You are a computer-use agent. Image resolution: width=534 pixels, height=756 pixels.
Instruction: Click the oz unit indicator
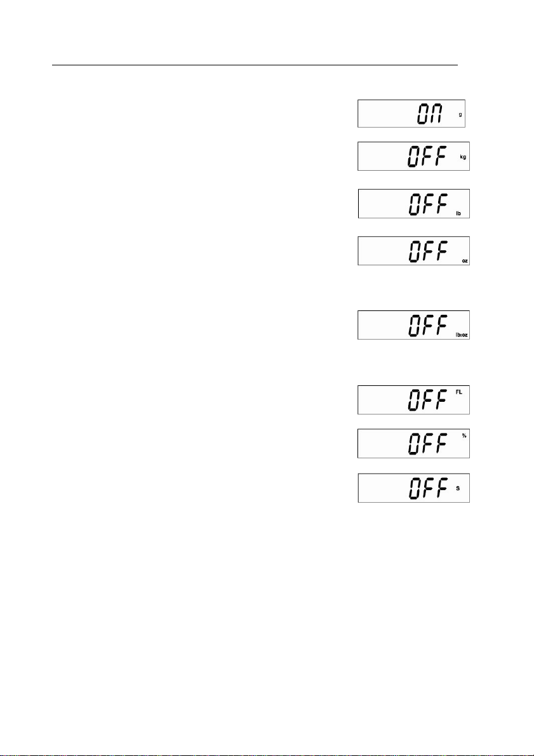[x=465, y=261]
